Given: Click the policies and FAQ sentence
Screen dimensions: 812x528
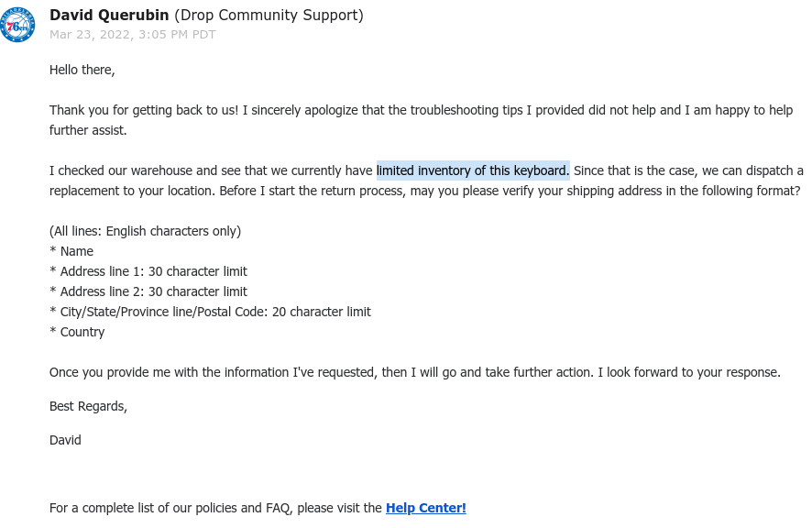Looking at the screenshot, I should [x=258, y=508].
